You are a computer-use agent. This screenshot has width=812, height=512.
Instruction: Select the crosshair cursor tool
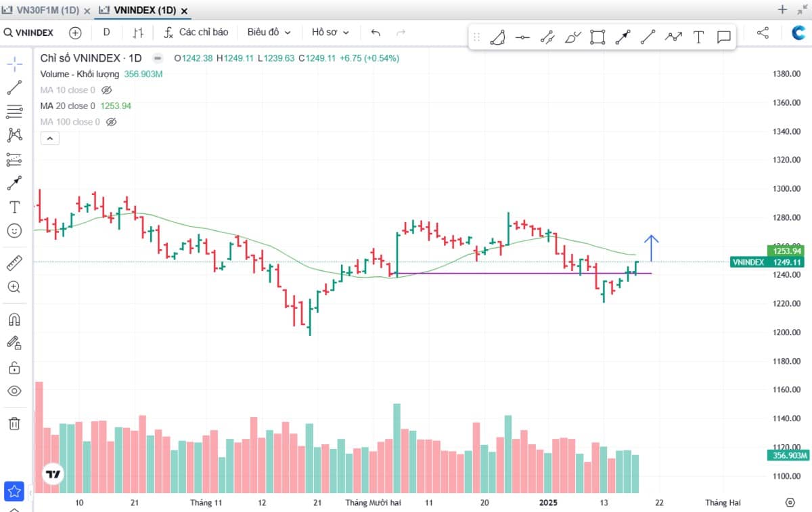tap(14, 64)
